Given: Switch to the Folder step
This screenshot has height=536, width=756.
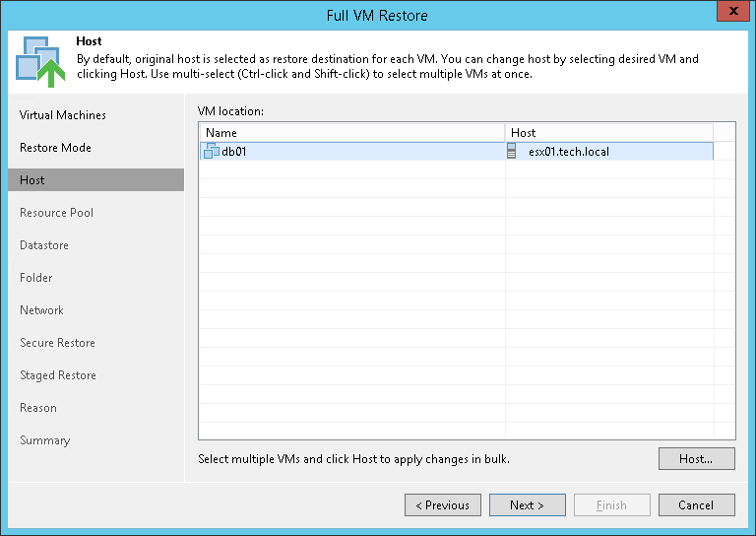Looking at the screenshot, I should (36, 278).
